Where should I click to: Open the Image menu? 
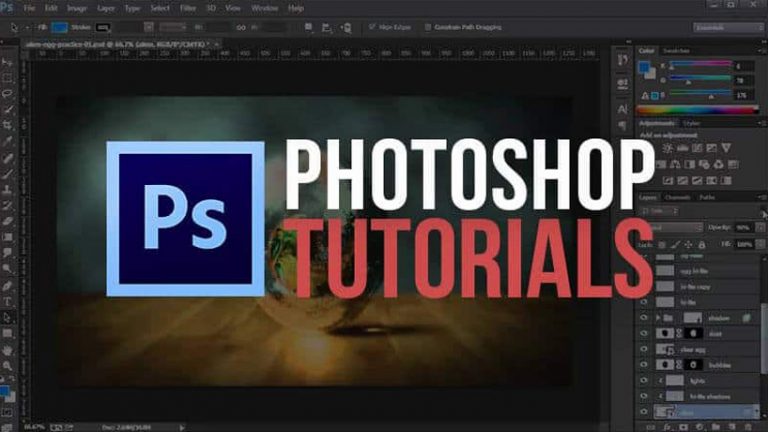coord(77,8)
